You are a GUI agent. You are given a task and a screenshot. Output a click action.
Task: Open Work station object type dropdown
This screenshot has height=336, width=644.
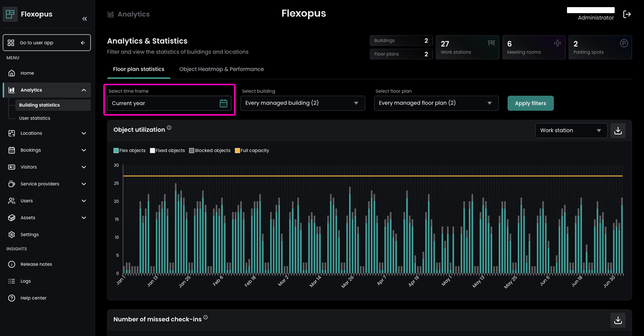571,131
